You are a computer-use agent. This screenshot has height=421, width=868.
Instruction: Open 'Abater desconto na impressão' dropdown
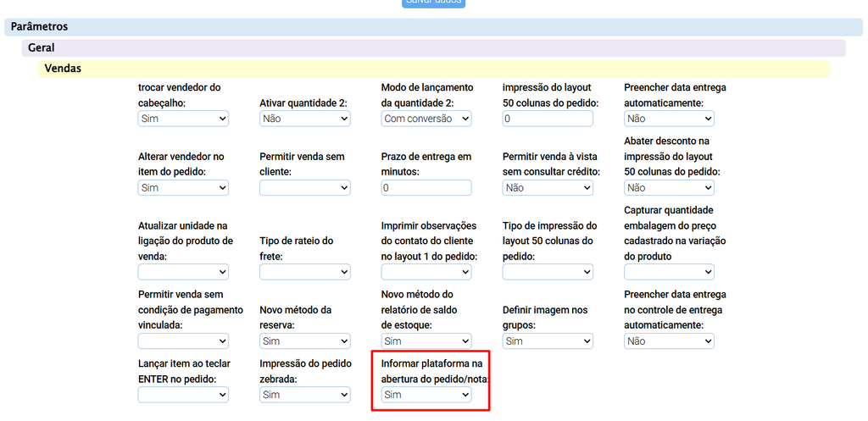pos(670,187)
